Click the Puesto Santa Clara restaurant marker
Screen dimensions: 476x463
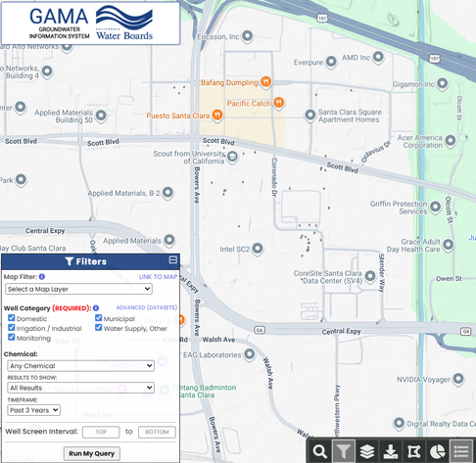click(x=217, y=115)
